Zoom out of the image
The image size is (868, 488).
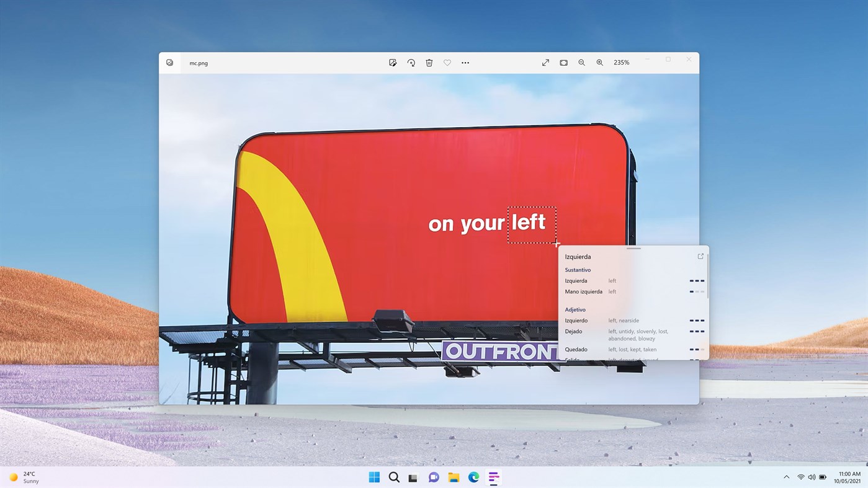[581, 62]
